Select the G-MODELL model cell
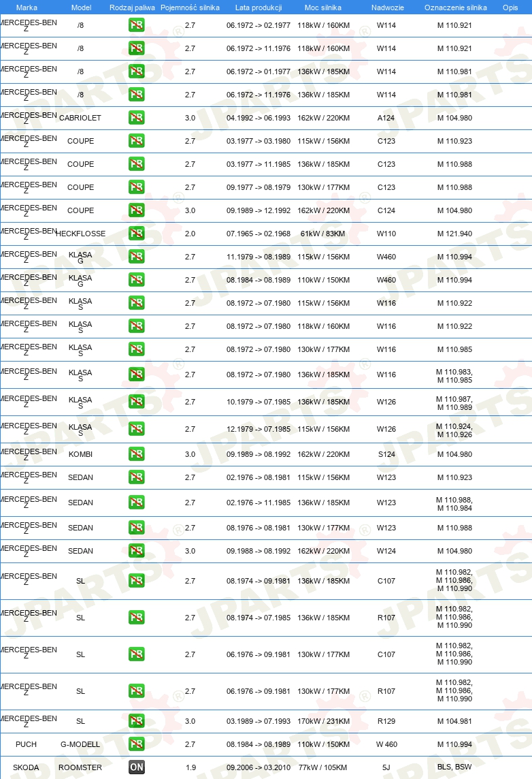Viewport: 532px width, 779px height. [x=80, y=744]
